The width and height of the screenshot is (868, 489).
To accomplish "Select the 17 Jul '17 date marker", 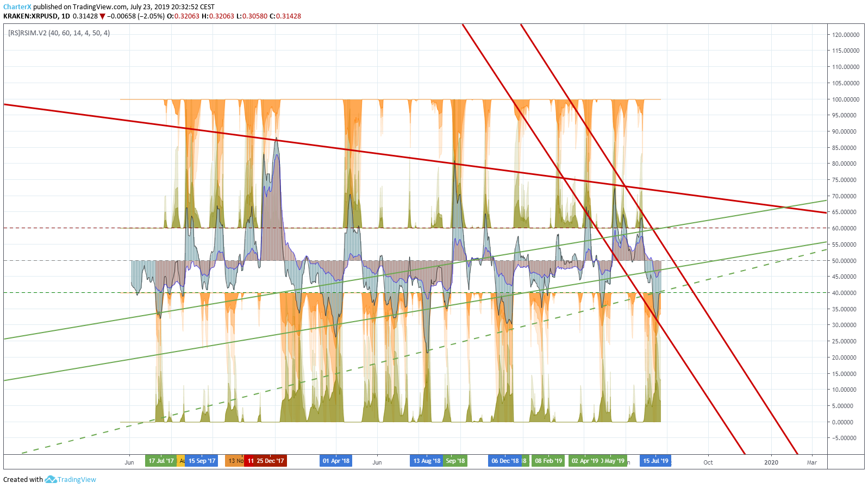I will pyautogui.click(x=161, y=461).
